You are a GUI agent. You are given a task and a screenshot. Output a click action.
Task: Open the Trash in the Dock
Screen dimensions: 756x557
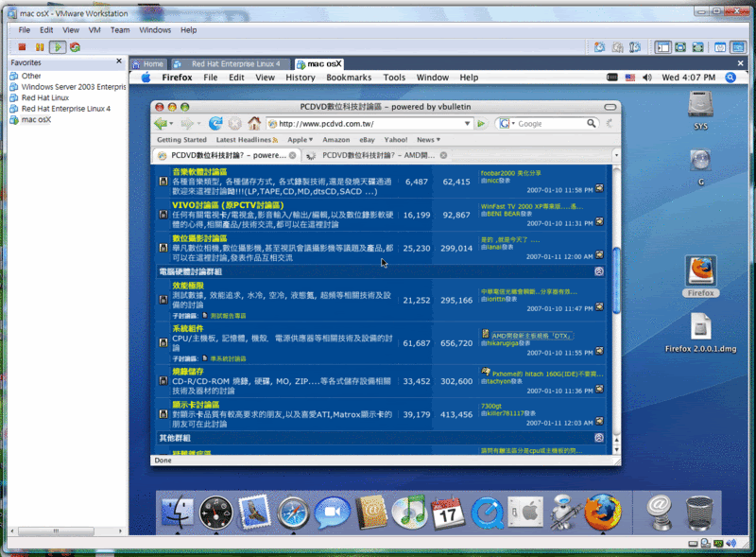(699, 513)
